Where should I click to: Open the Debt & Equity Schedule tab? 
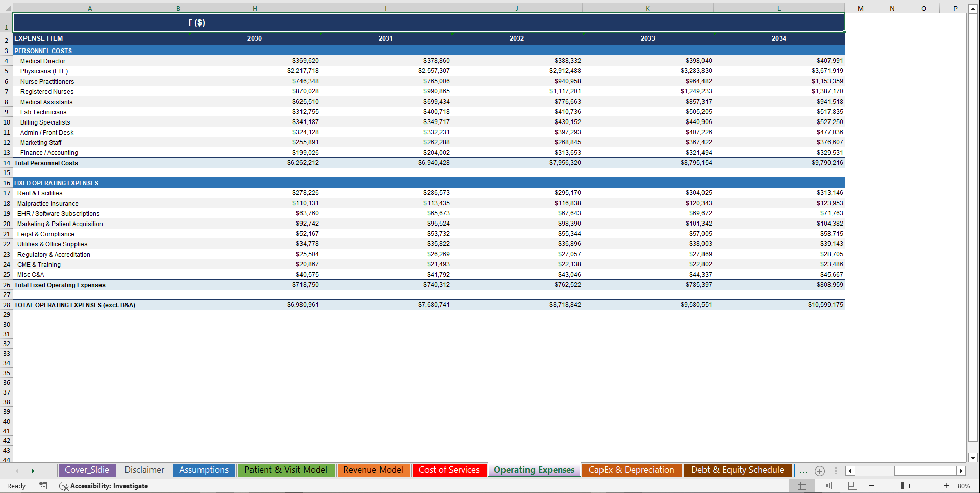[737, 470]
